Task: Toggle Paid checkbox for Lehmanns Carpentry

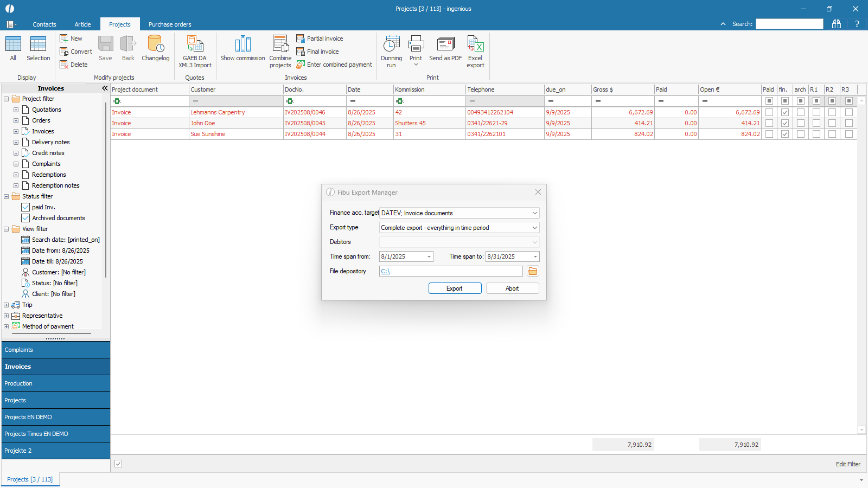Action: click(769, 112)
